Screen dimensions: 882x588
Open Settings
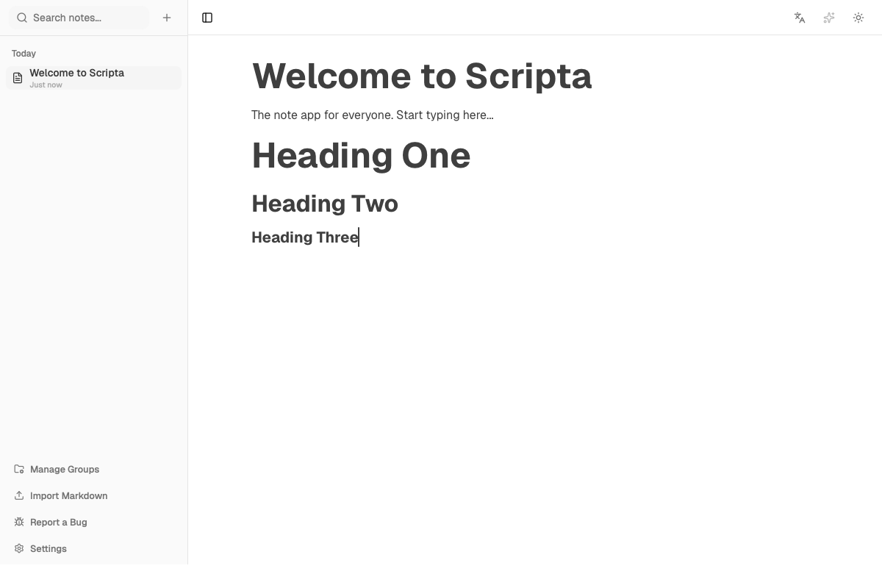coord(48,548)
